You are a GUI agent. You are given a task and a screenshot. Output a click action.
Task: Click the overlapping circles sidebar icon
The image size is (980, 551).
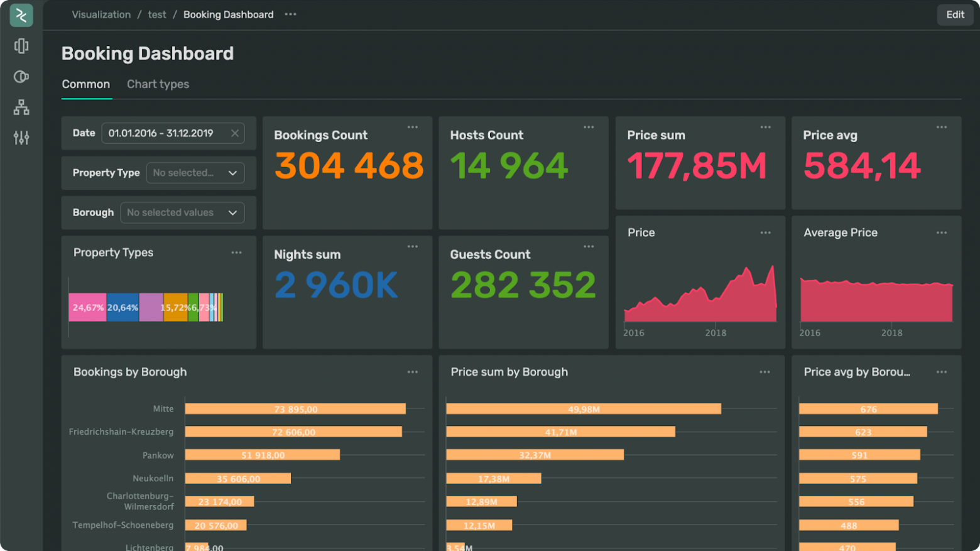pos(21,77)
